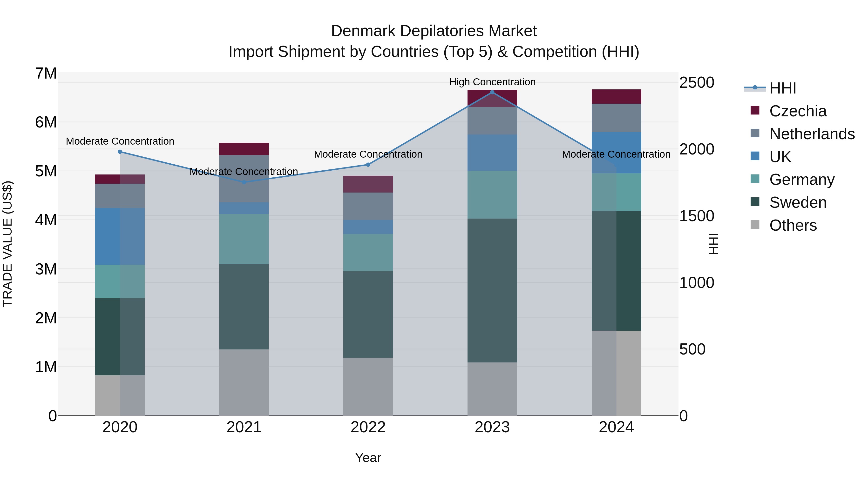The width and height of the screenshot is (868, 488).
Task: Click the Germany teal legend swatch
Action: pyautogui.click(x=755, y=179)
